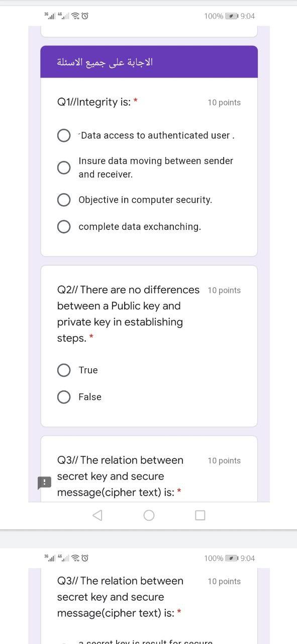Pick 'complete data exchanching' option
Viewport: 297px width, 644px height.
tap(64, 226)
